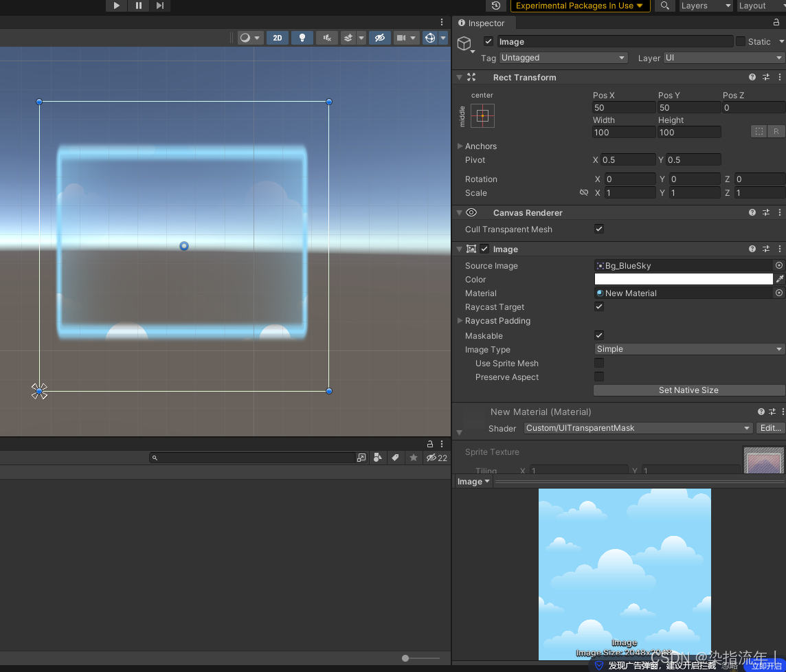
Task: Open New Material help icon
Action: click(x=761, y=412)
